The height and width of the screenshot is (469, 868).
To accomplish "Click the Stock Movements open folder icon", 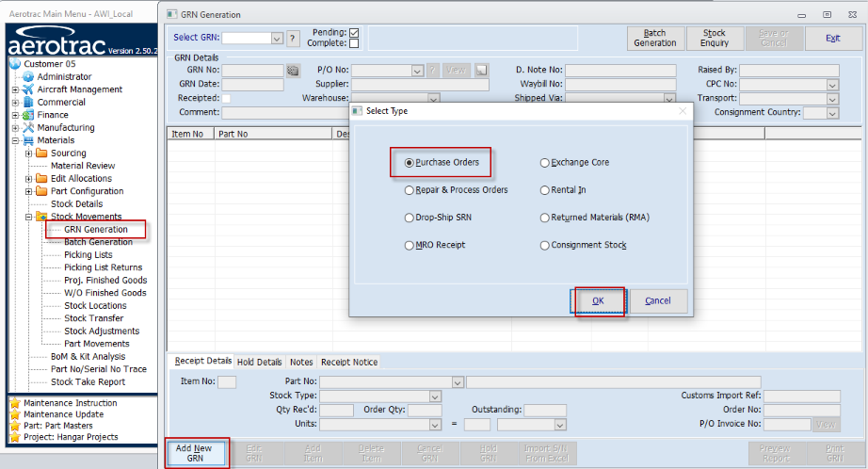I will point(41,217).
